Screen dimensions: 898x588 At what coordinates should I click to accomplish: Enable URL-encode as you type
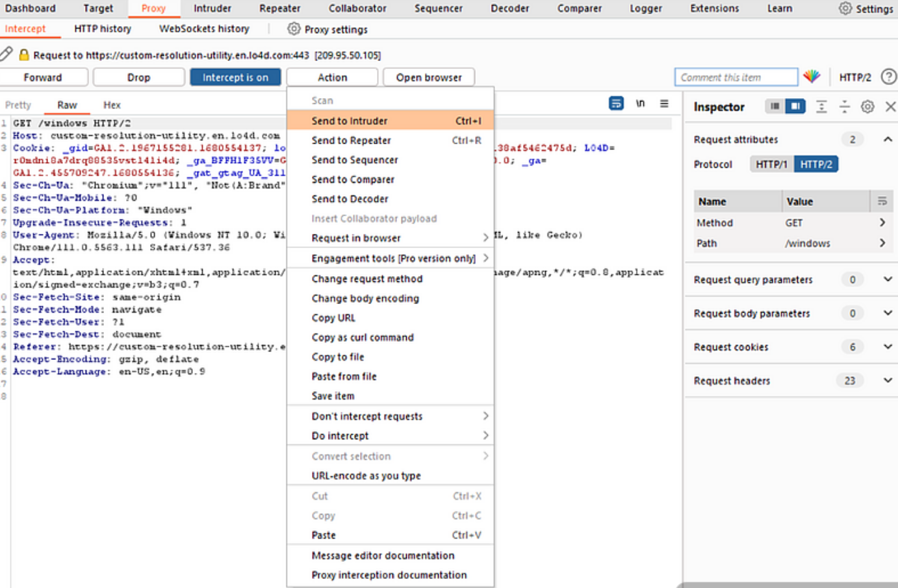pyautogui.click(x=391, y=476)
